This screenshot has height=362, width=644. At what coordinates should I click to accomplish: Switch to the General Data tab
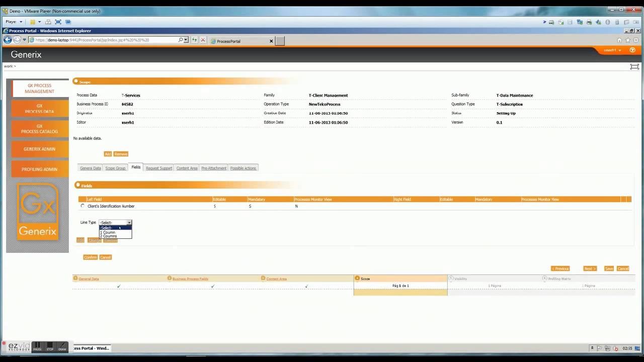91,168
